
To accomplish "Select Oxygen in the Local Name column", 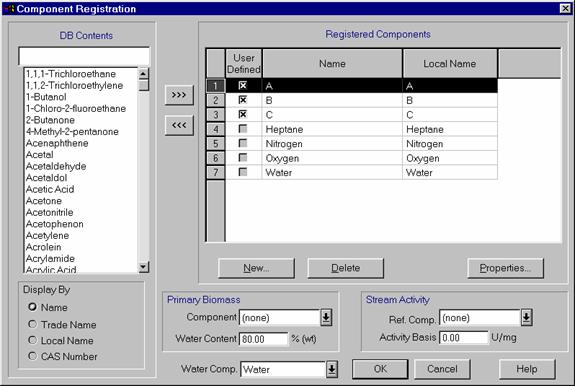I will coord(450,158).
